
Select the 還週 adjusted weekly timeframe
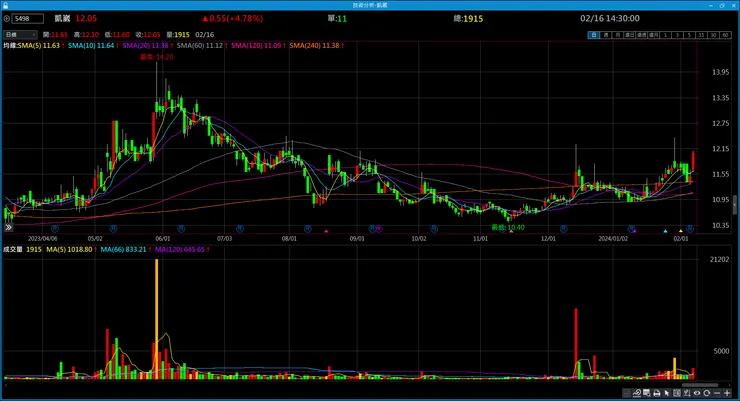point(641,35)
